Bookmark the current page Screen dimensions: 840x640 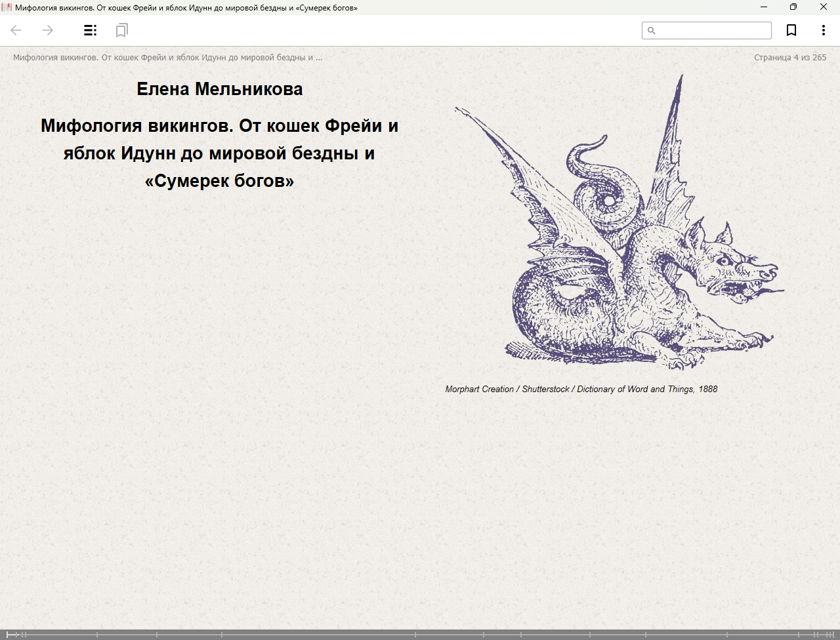pyautogui.click(x=791, y=30)
